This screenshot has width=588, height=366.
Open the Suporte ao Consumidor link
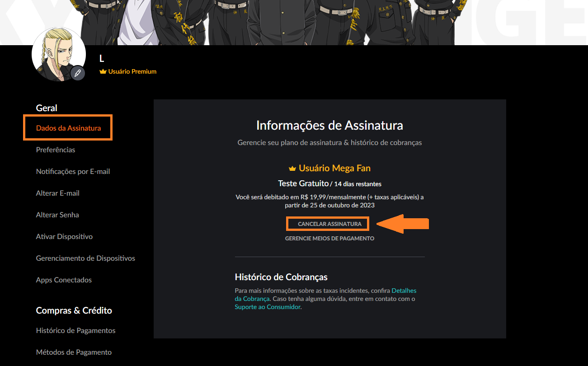[x=268, y=307]
